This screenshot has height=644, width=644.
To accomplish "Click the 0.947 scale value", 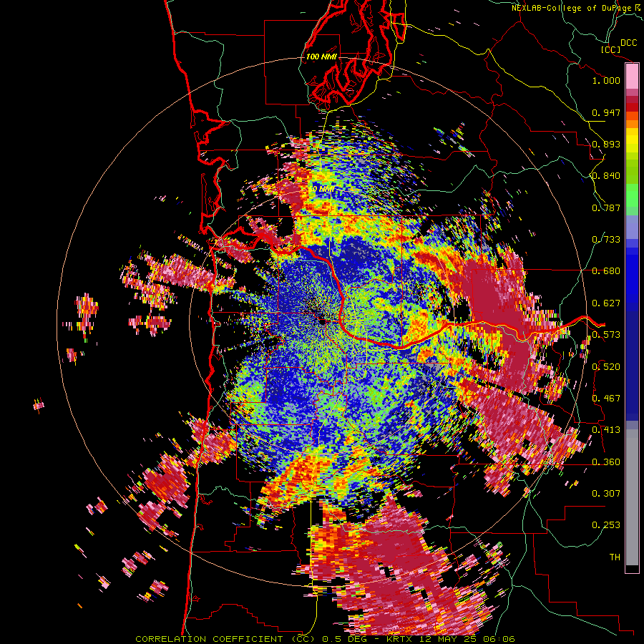I will coord(606,112).
